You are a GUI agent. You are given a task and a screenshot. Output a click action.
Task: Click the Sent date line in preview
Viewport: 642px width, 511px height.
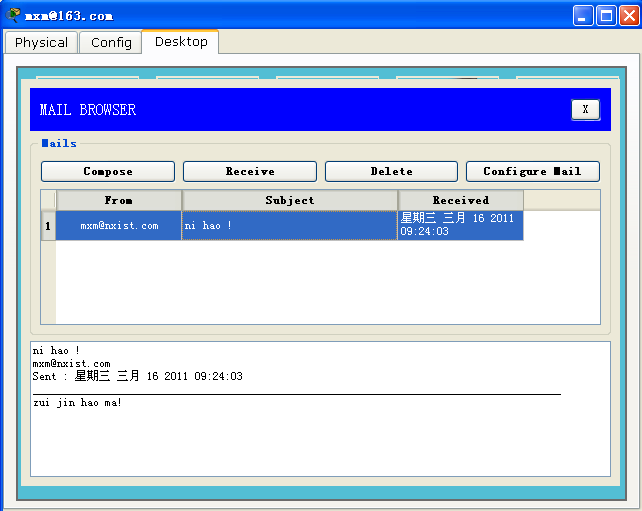(138, 376)
